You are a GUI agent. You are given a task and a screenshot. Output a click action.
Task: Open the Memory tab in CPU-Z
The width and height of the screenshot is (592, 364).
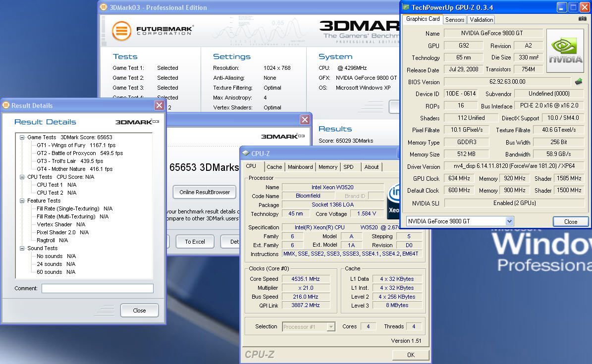tap(328, 167)
